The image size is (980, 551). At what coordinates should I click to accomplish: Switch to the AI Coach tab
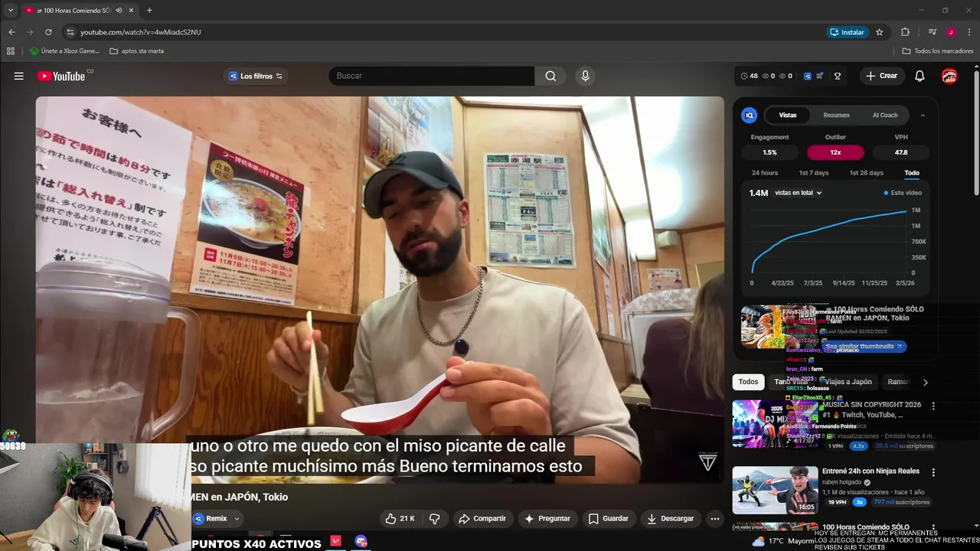coord(885,115)
